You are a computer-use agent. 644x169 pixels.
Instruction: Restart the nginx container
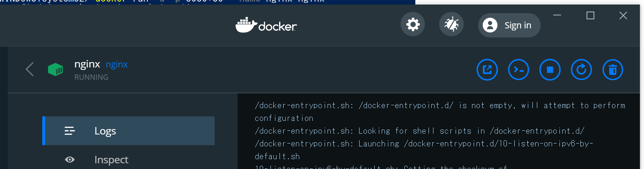(581, 70)
